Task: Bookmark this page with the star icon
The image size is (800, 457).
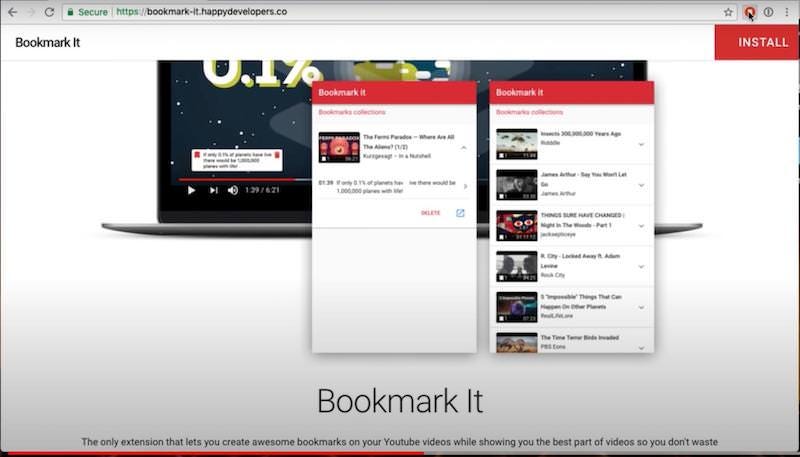Action: click(x=728, y=12)
